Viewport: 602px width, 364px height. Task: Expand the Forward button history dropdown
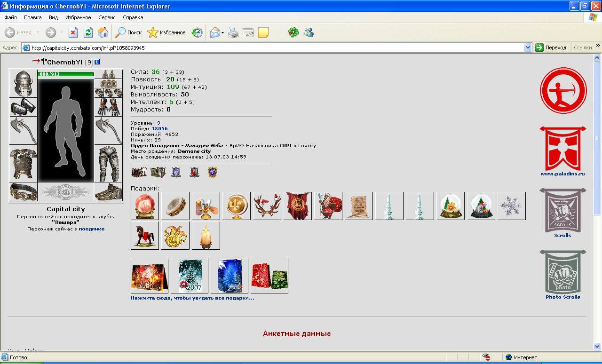[x=62, y=32]
